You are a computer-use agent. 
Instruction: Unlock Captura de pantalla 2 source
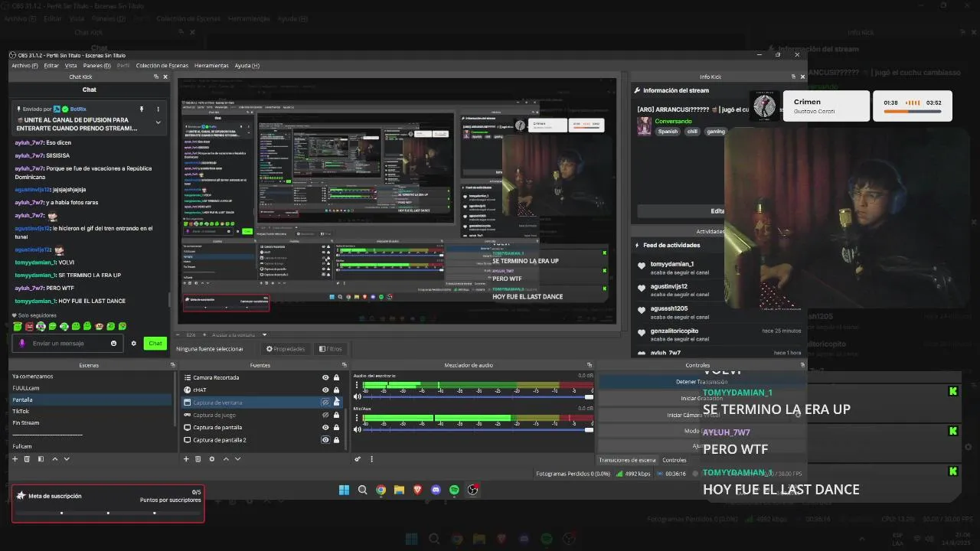click(x=336, y=440)
